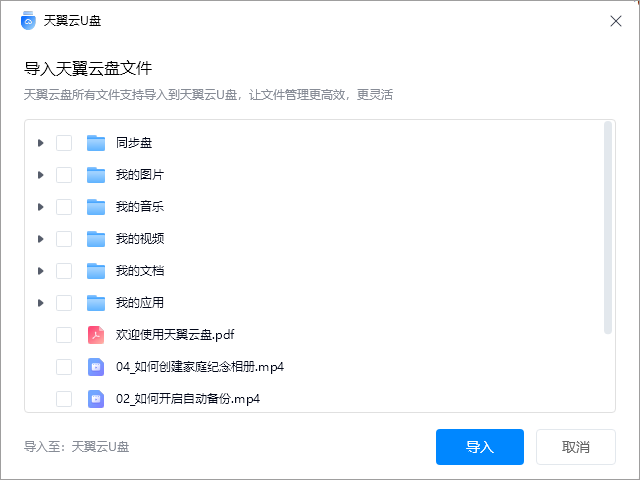Click the 我的视频 folder icon

96,239
